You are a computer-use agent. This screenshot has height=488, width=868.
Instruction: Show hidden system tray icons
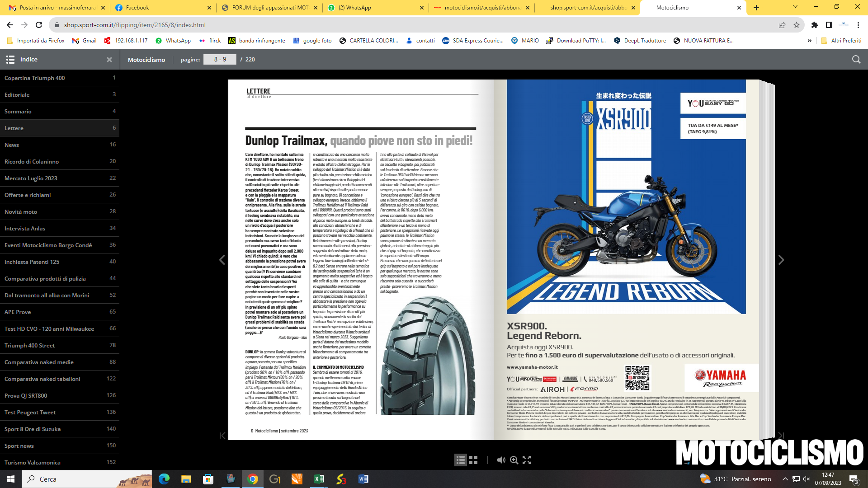click(x=785, y=479)
